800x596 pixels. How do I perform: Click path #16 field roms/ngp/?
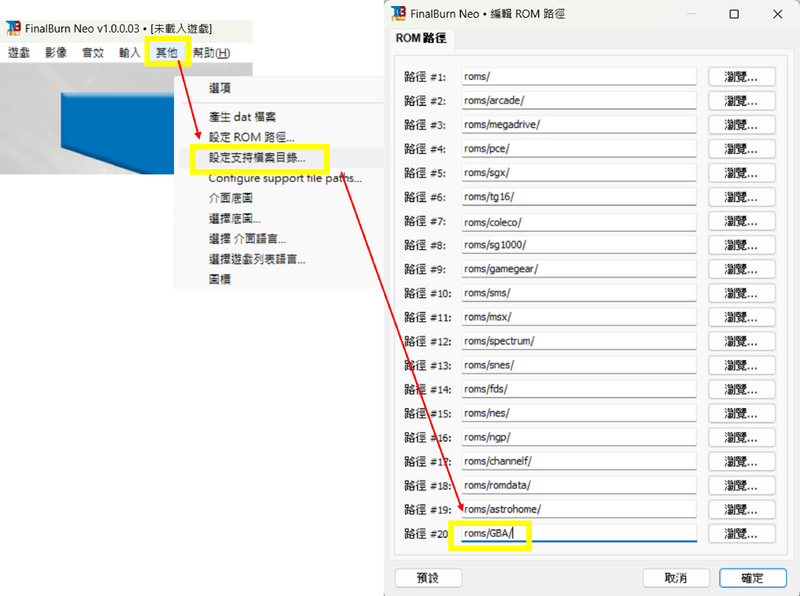coord(579,437)
